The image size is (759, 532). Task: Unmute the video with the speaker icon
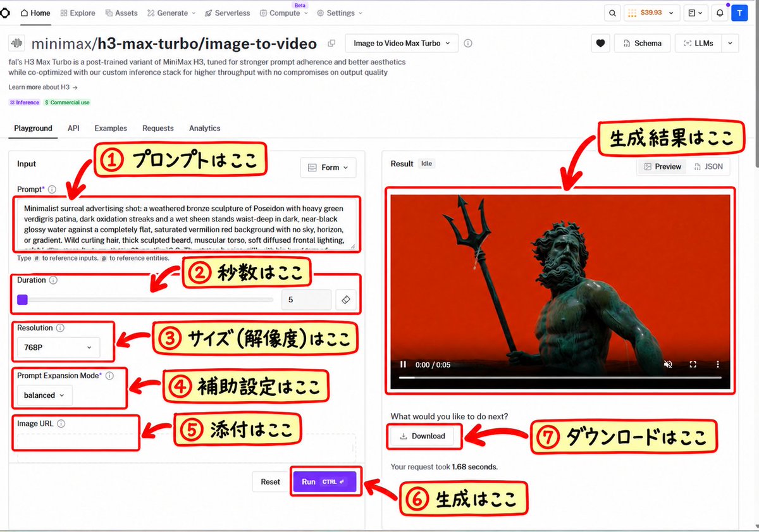(x=668, y=364)
